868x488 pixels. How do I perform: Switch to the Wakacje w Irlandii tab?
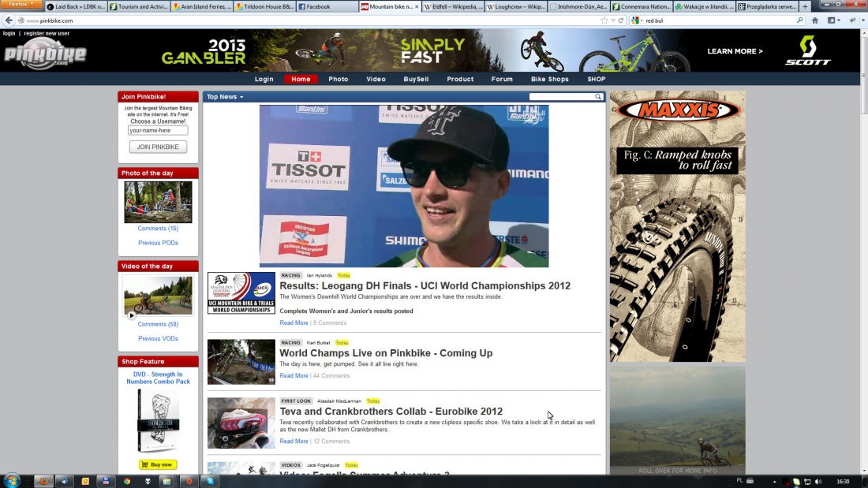[x=704, y=6]
